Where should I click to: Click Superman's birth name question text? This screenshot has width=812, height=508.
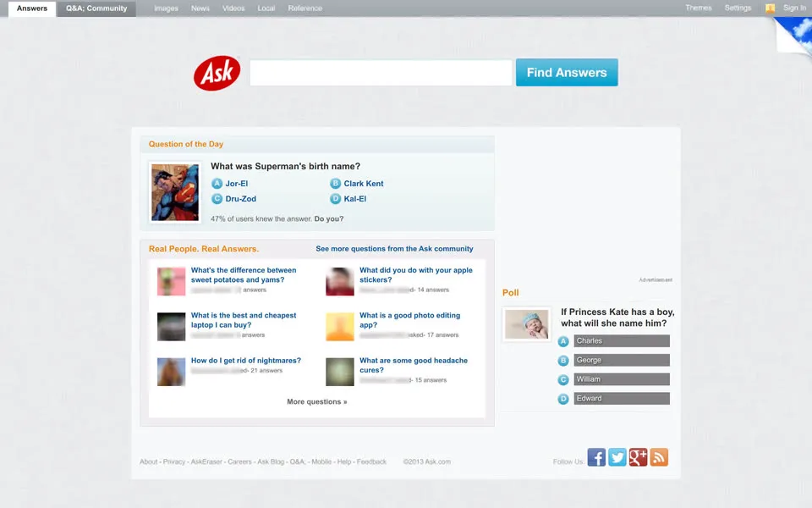[285, 167]
